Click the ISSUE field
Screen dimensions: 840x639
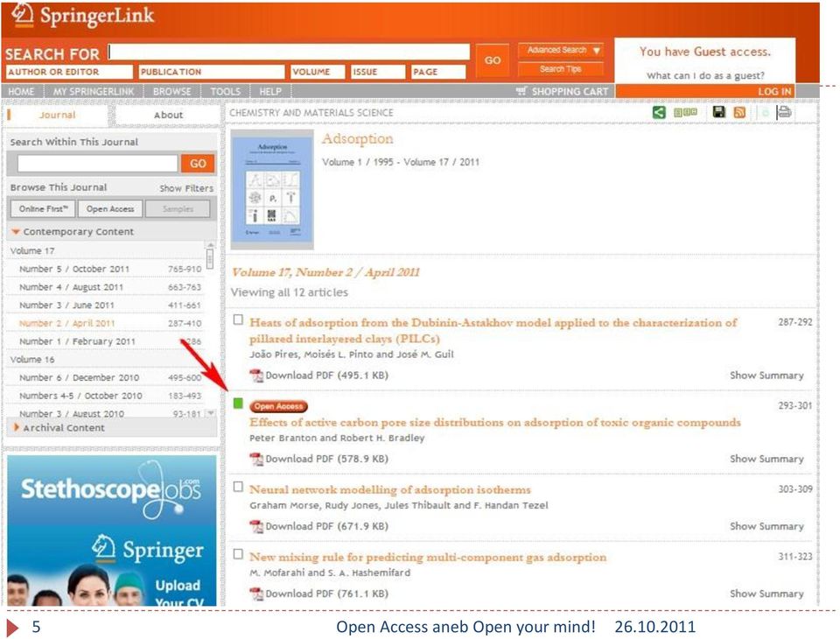tap(378, 72)
